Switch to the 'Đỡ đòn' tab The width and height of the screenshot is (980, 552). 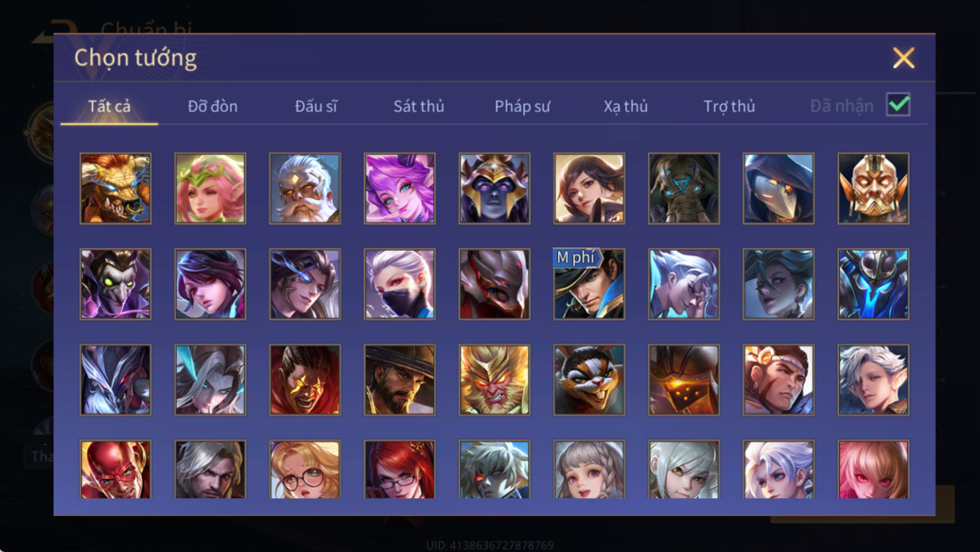tap(213, 106)
